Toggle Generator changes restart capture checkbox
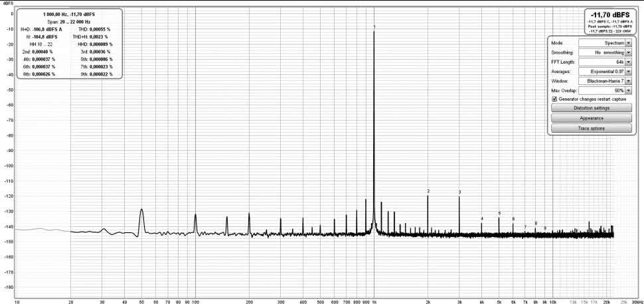The height and width of the screenshot is (304, 644). coord(554,99)
